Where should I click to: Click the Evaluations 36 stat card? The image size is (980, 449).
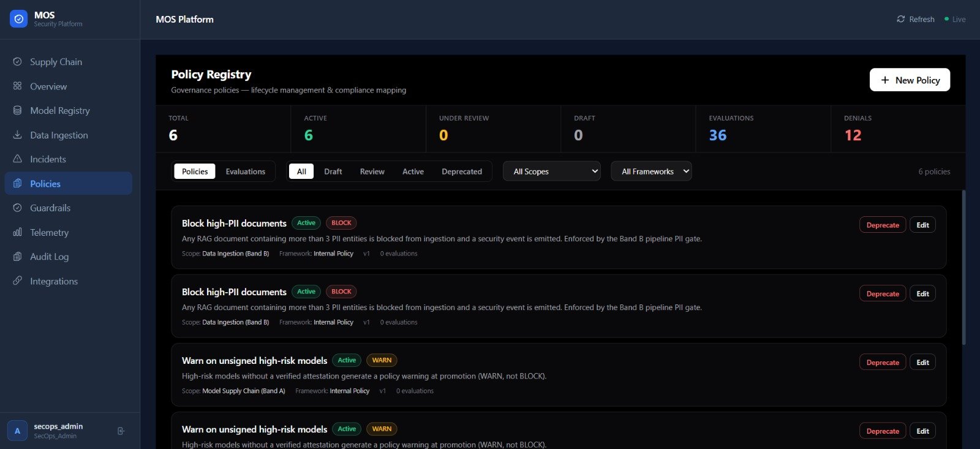[x=763, y=129]
